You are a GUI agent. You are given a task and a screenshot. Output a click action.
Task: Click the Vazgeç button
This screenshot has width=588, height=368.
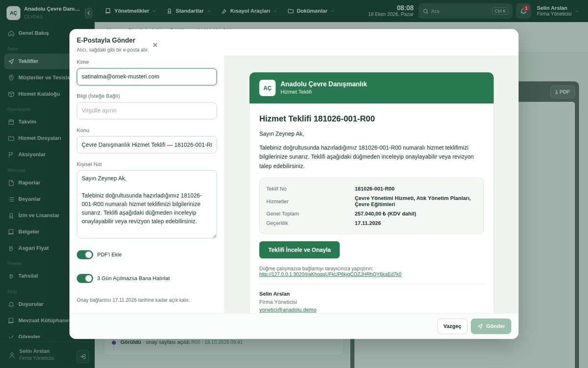[452, 326]
